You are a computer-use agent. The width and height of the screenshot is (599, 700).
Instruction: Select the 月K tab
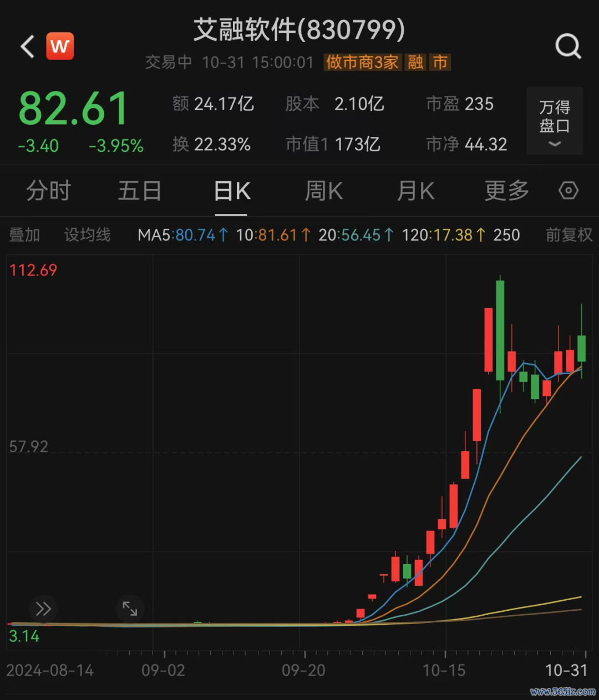(x=415, y=191)
